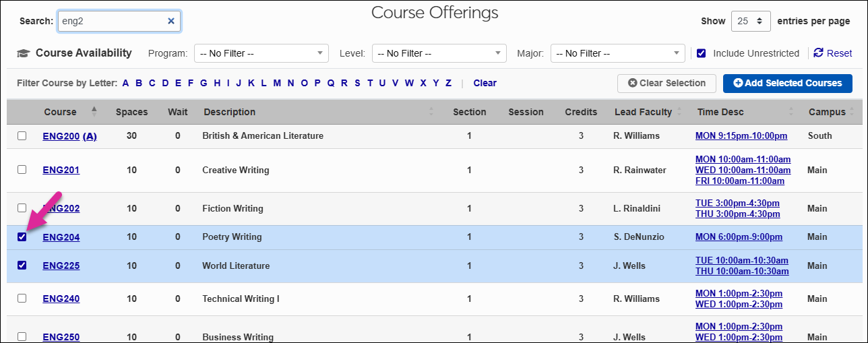Open the ENG204 course link

click(x=61, y=237)
